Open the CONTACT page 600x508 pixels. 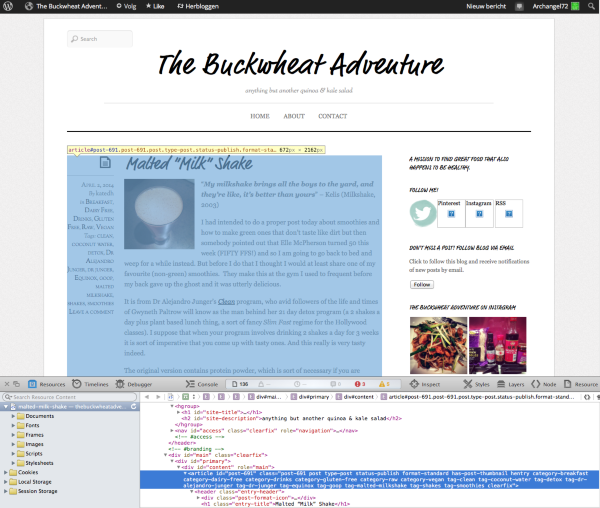coord(333,116)
